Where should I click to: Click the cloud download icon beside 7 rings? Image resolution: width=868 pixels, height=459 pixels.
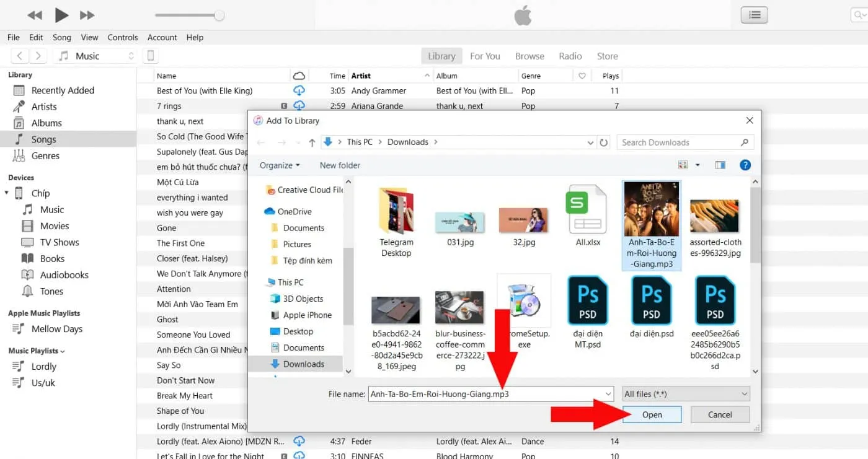pos(299,106)
